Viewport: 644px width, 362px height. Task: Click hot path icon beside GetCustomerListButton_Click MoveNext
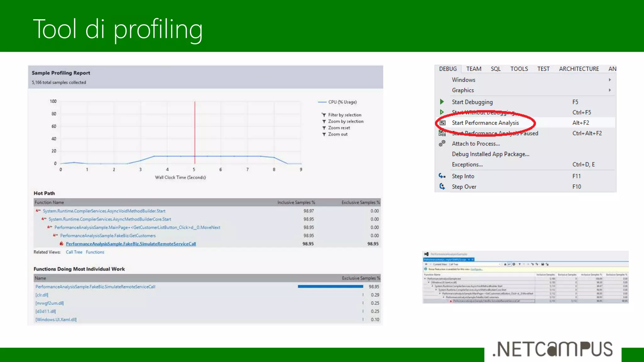pyautogui.click(x=50, y=227)
